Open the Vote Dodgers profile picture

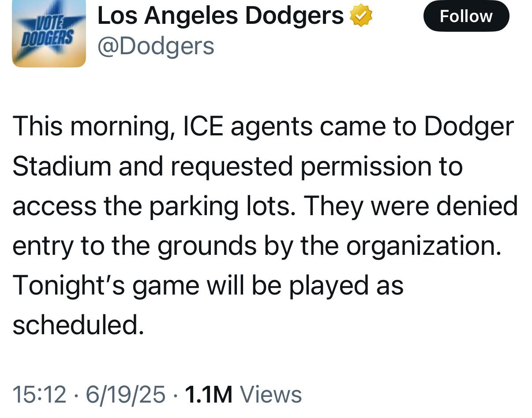(49, 33)
